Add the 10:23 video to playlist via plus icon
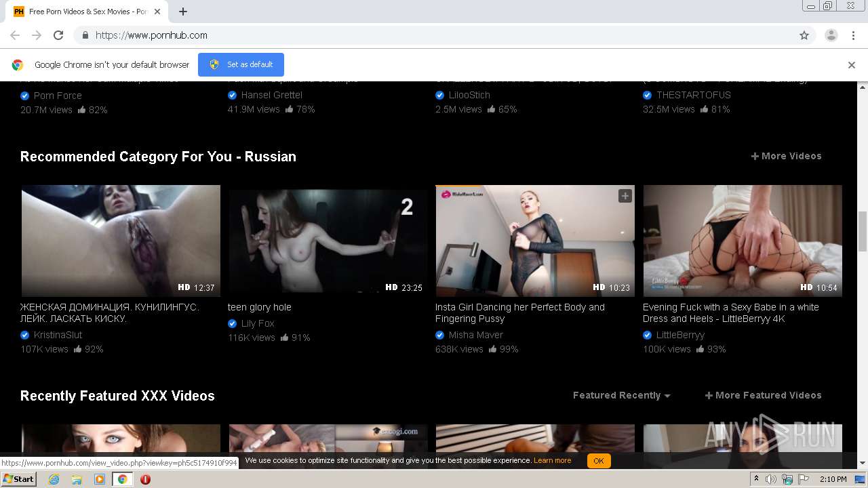Screen dimensions: 868x488 (625, 196)
